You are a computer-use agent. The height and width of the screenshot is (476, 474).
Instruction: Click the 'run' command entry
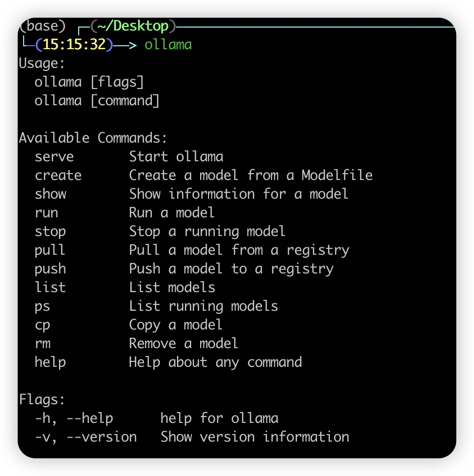tap(46, 213)
